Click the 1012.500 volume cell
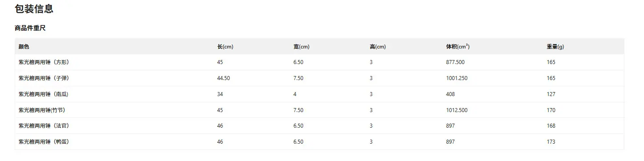This screenshot has height=161, width=644. click(x=457, y=110)
